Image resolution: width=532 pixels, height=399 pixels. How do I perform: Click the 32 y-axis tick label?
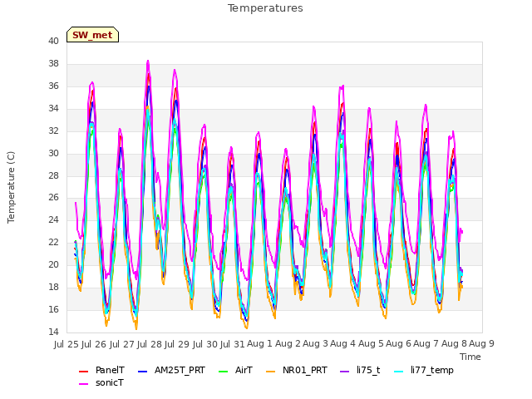[53, 131]
